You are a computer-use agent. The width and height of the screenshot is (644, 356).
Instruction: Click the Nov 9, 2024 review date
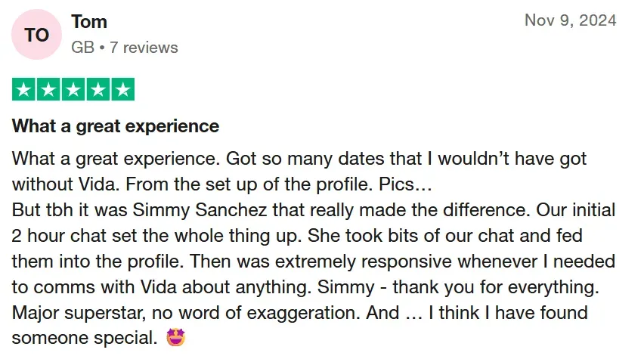click(x=570, y=20)
